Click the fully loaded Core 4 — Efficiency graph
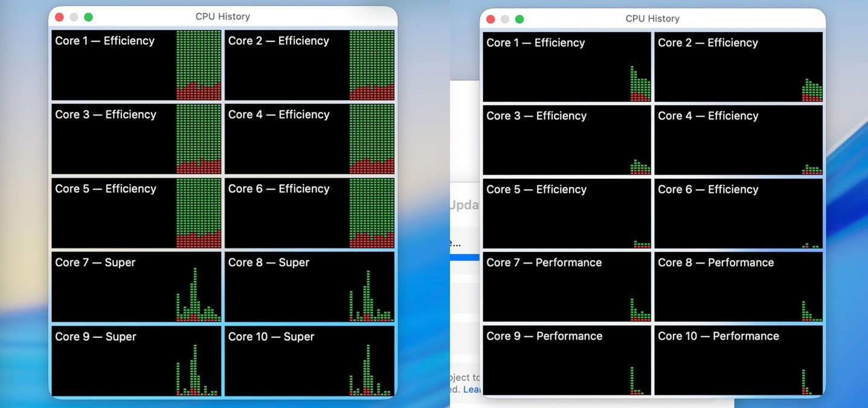This screenshot has height=408, width=868. pos(309,139)
